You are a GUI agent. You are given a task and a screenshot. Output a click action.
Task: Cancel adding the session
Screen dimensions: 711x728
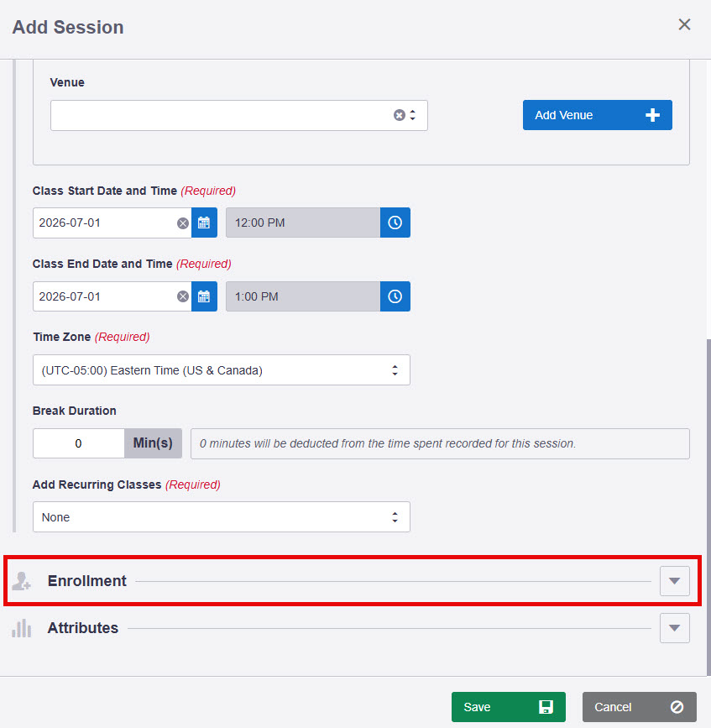[x=640, y=707]
